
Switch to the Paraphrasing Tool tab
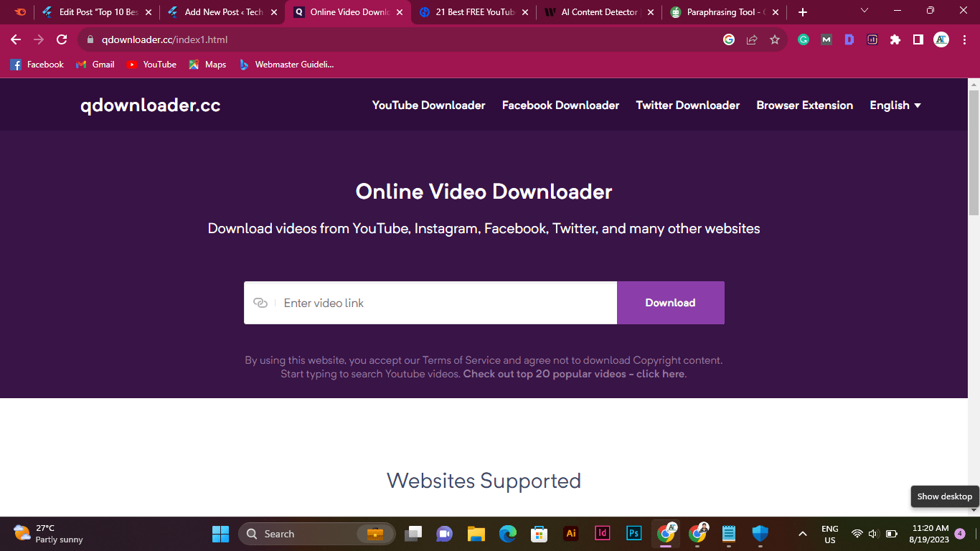[725, 12]
